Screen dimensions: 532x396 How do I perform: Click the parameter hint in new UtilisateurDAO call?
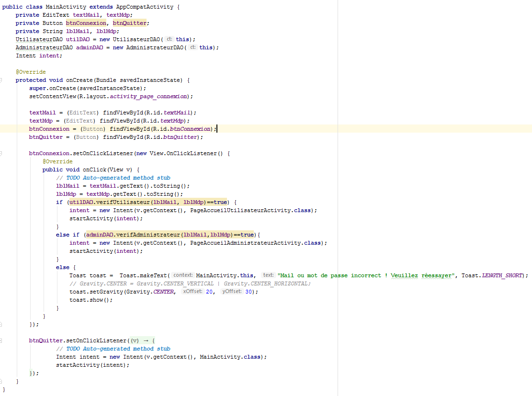tap(170, 39)
